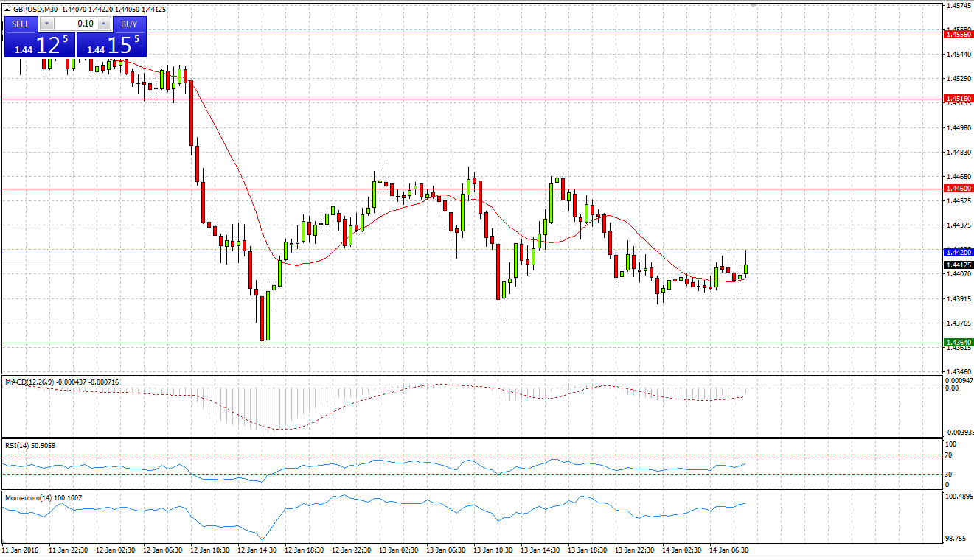The image size is (974, 560).
Task: Click the current price 1.44125 label
Action: click(959, 265)
